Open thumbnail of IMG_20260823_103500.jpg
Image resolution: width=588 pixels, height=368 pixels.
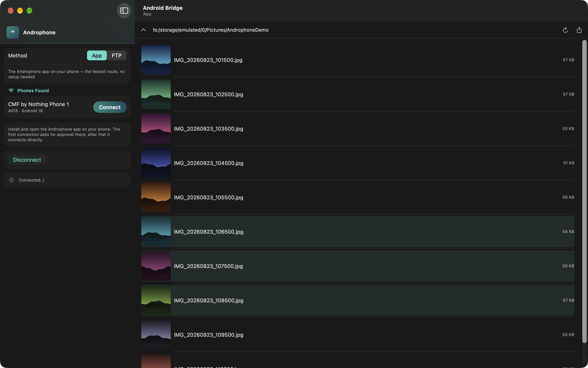pos(156,129)
